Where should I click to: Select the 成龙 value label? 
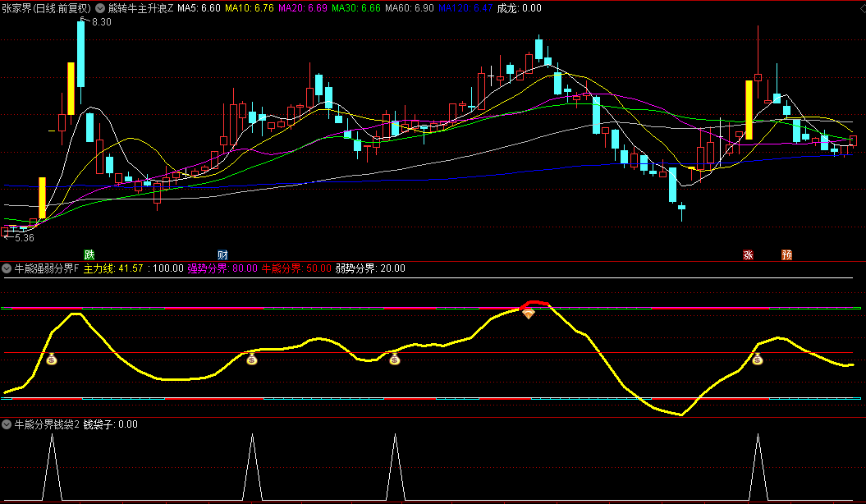(x=519, y=7)
